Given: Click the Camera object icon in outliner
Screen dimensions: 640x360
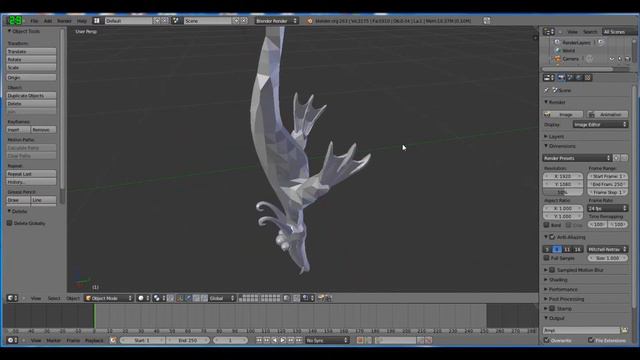Looking at the screenshot, I should pyautogui.click(x=557, y=59).
